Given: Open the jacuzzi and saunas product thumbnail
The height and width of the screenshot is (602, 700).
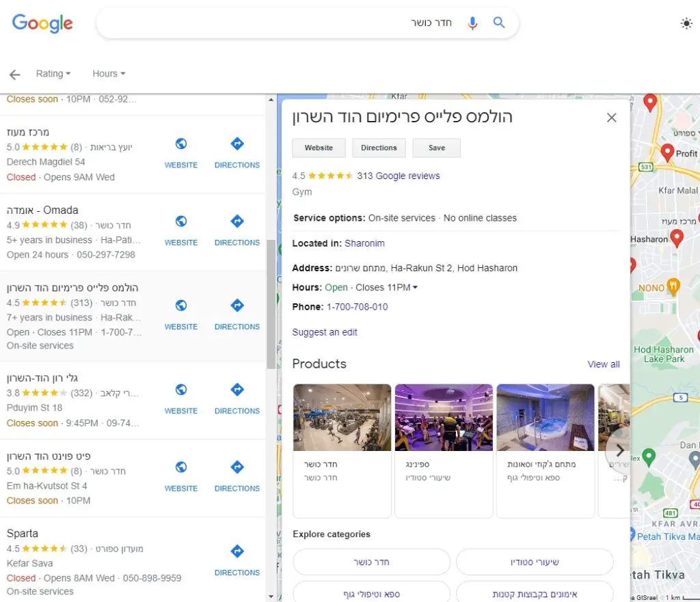Looking at the screenshot, I should coord(546,418).
